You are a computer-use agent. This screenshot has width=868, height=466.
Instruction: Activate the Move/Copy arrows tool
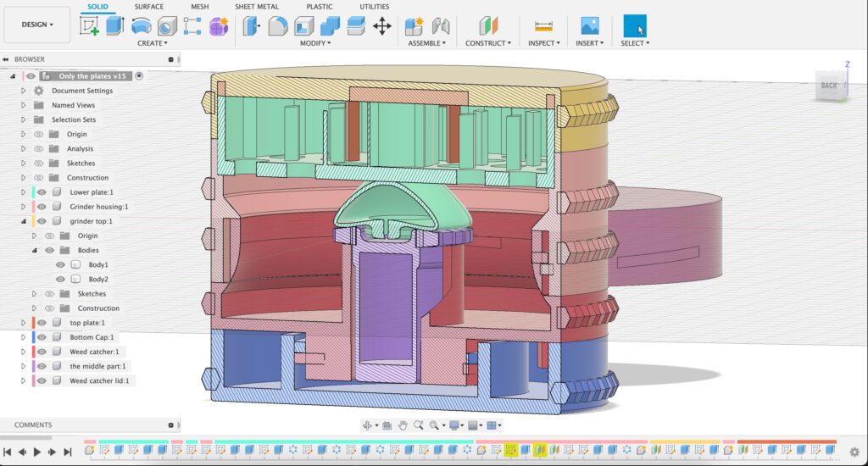click(382, 26)
